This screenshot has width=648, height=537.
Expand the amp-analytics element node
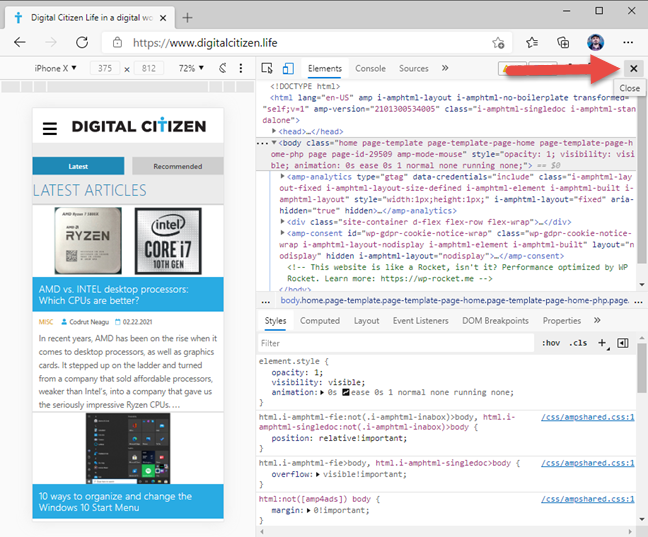point(282,176)
